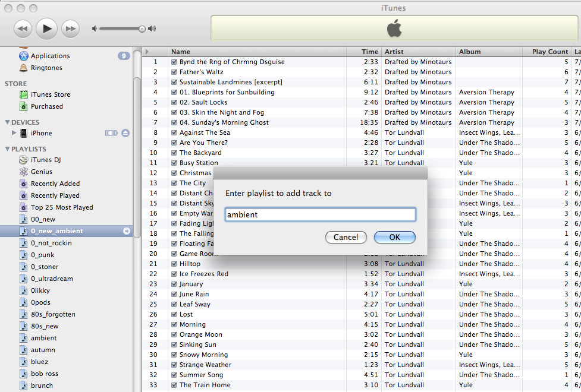Select the iPhone device icon
The width and height of the screenshot is (581, 392).
tap(24, 133)
